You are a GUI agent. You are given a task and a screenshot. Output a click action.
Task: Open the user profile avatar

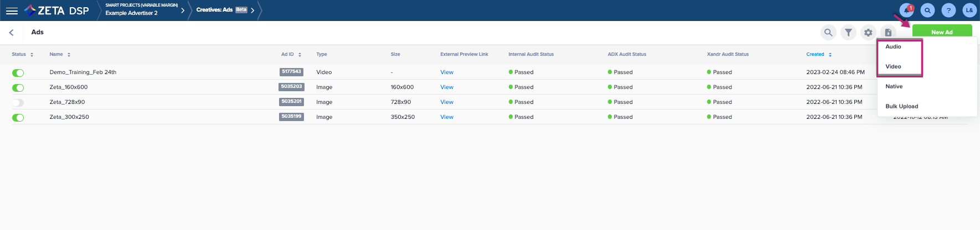(969, 11)
